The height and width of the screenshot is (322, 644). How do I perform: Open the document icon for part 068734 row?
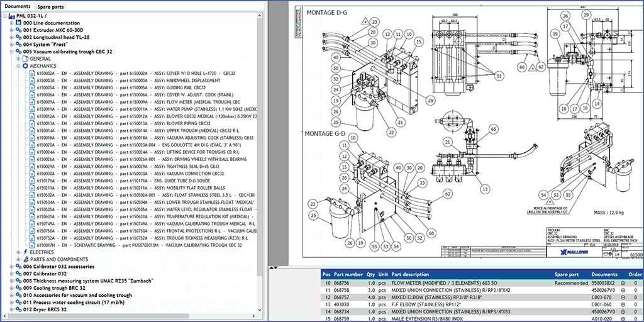[x=623, y=312]
